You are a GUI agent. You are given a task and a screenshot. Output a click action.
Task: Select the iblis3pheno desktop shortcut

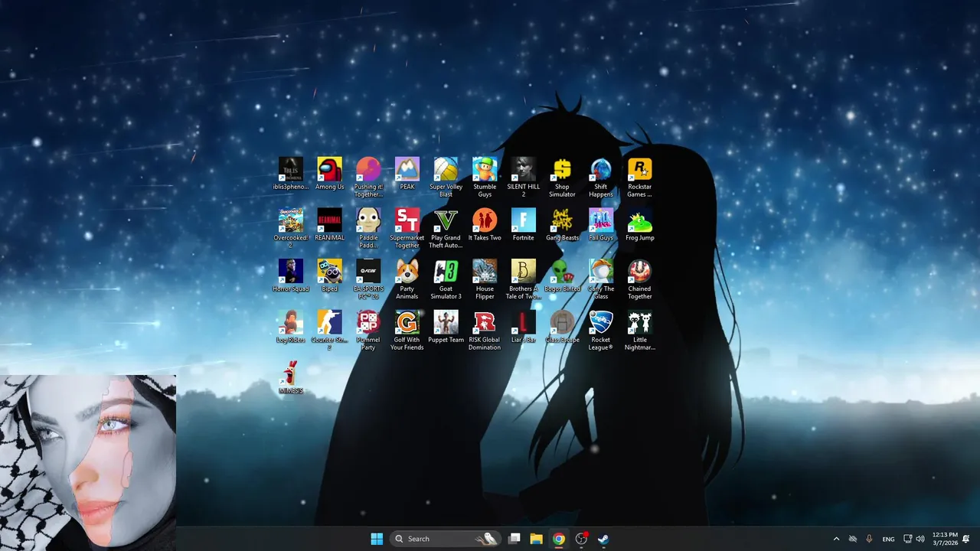pos(291,174)
